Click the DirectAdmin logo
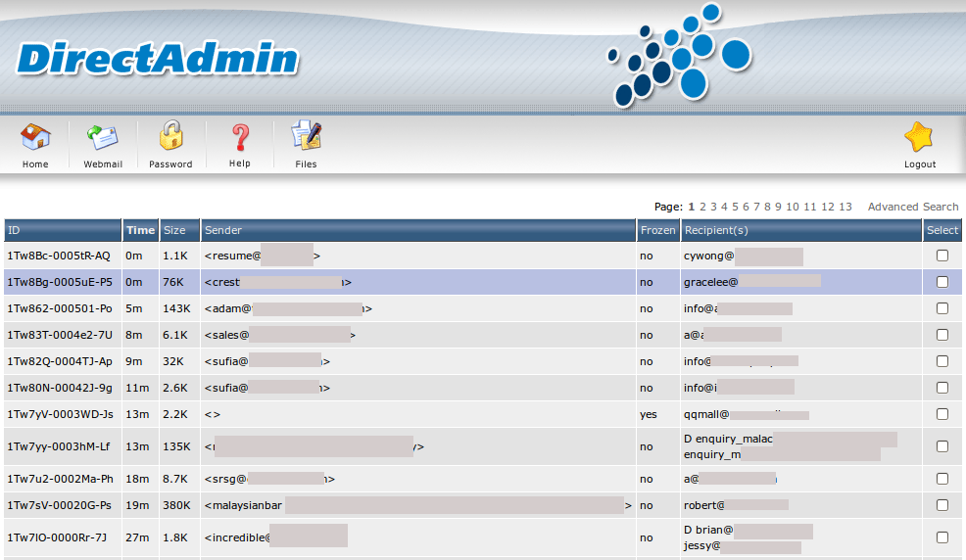Image resolution: width=966 pixels, height=560 pixels. (x=157, y=59)
